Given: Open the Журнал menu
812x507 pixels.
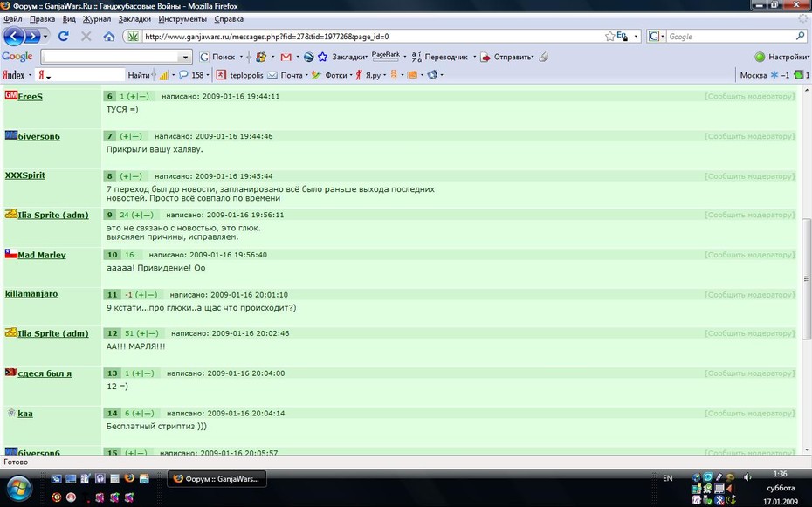Looking at the screenshot, I should click(97, 19).
